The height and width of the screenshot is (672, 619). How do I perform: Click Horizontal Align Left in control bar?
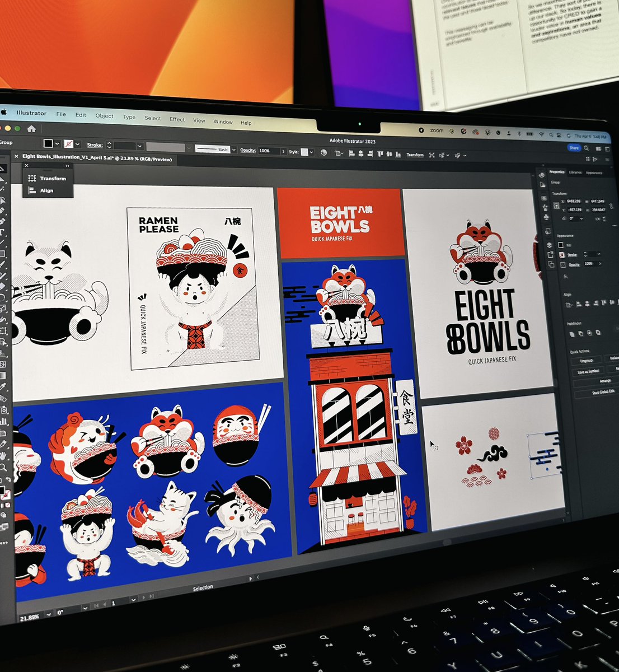[351, 153]
